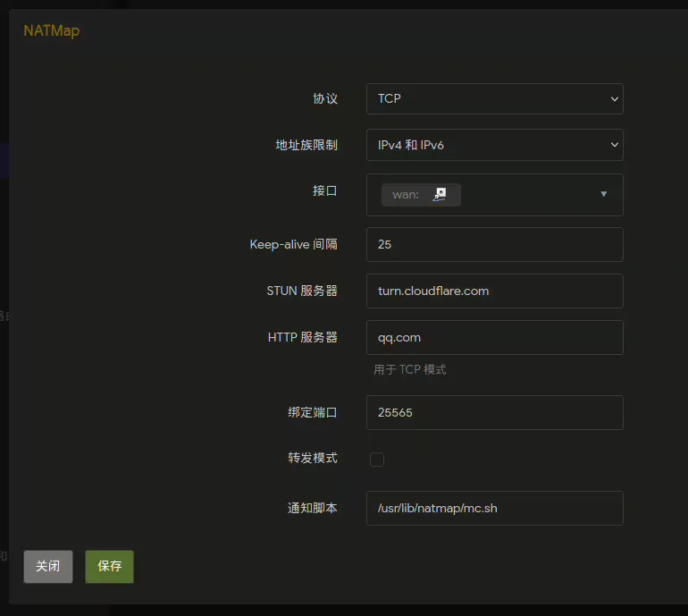Click the HTTP 服务器 field with qq.com
The height and width of the screenshot is (616, 688).
tap(494, 338)
